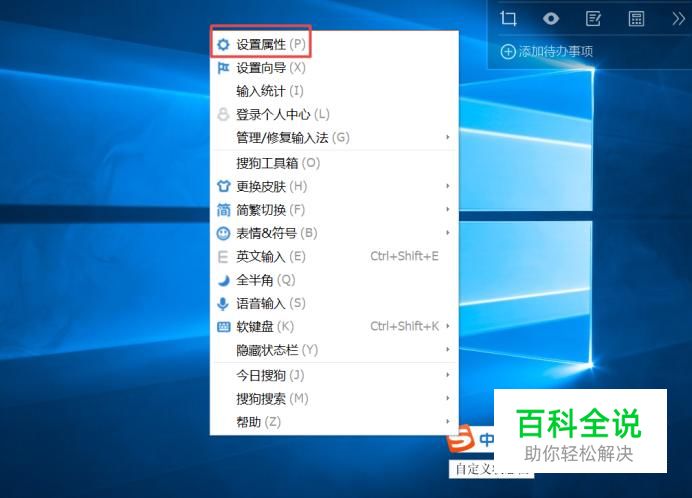Choose 登录个人中心 (L) menu entry

click(334, 114)
